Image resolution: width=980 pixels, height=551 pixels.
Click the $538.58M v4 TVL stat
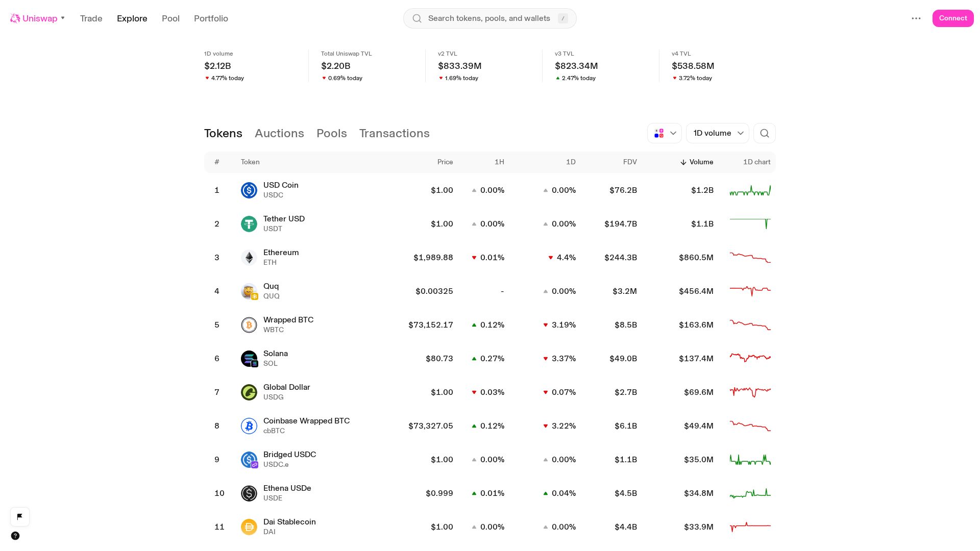[693, 66]
